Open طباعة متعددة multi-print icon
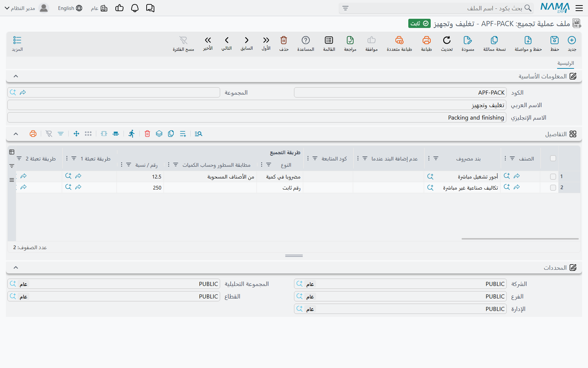588x368 pixels. click(x=399, y=40)
